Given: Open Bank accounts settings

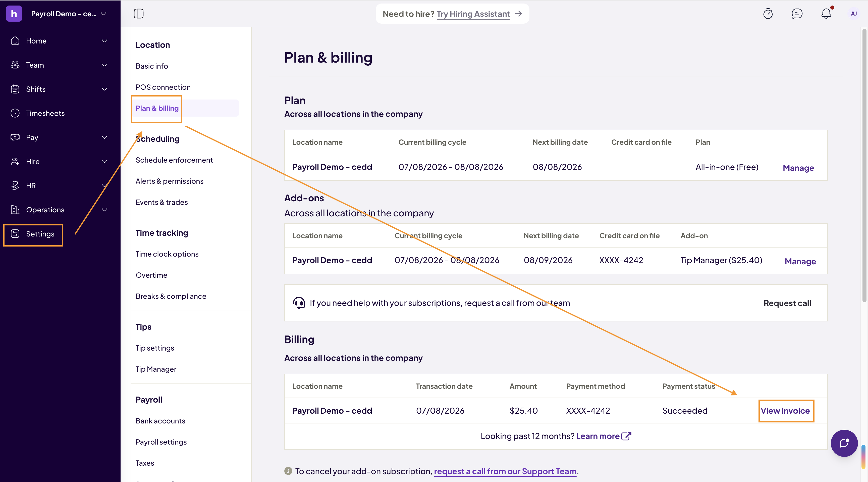Looking at the screenshot, I should point(160,421).
